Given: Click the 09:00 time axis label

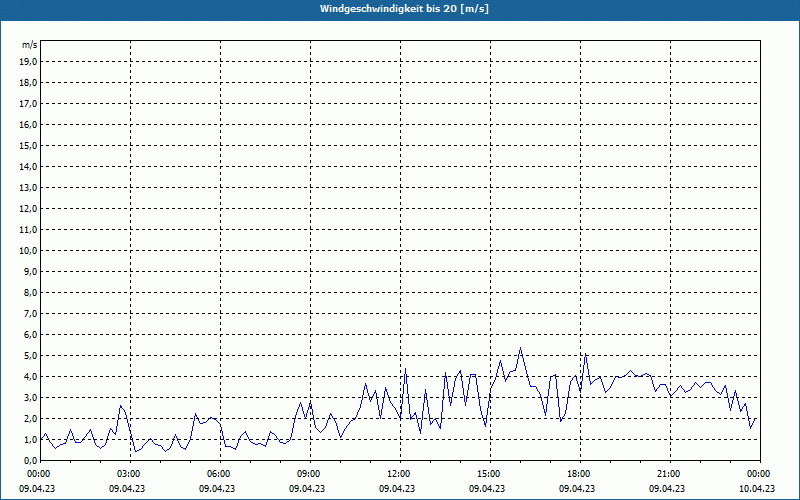Looking at the screenshot, I should click(x=308, y=473).
